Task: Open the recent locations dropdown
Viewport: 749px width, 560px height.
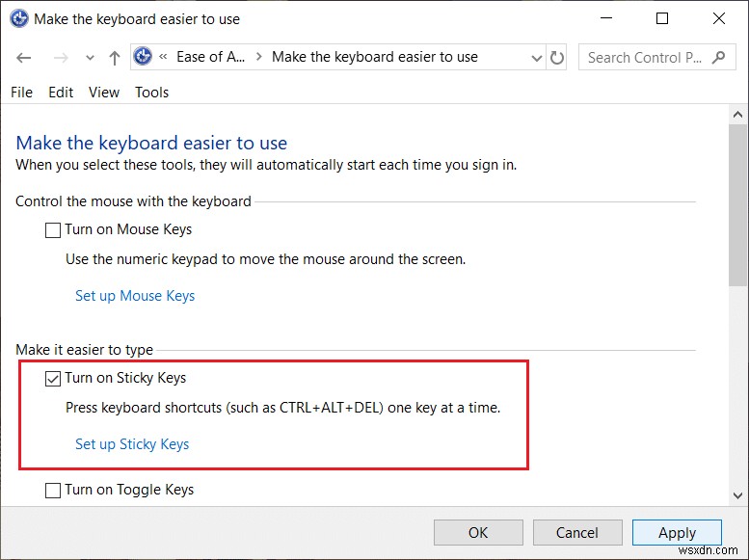Action: [x=89, y=59]
